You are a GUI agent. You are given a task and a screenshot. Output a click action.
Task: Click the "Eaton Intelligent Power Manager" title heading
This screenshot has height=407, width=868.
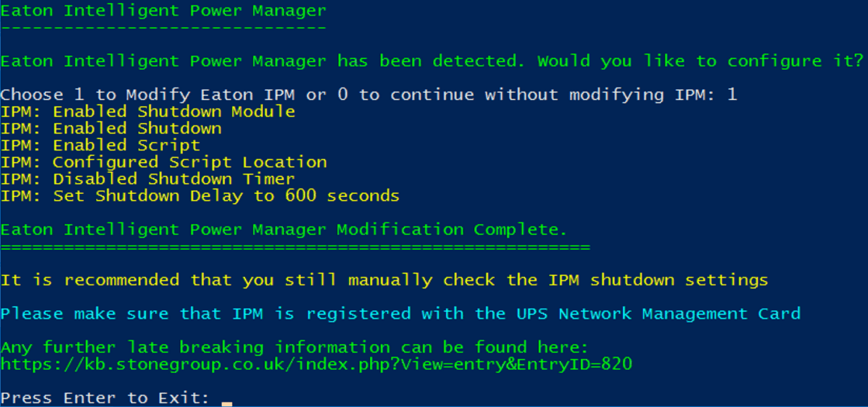click(x=163, y=11)
